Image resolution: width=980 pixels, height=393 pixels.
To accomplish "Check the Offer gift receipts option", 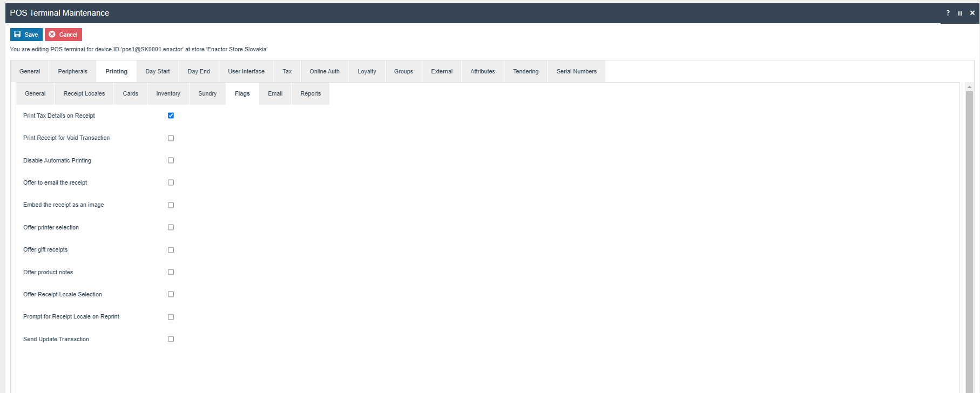I will pos(171,250).
